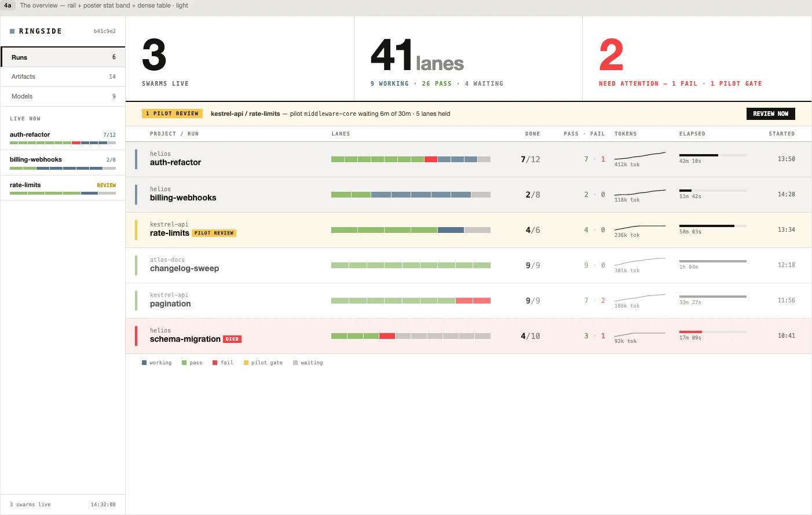The height and width of the screenshot is (515, 812).
Task: Click the changelog-sweep lanes bar
Action: pos(411,265)
